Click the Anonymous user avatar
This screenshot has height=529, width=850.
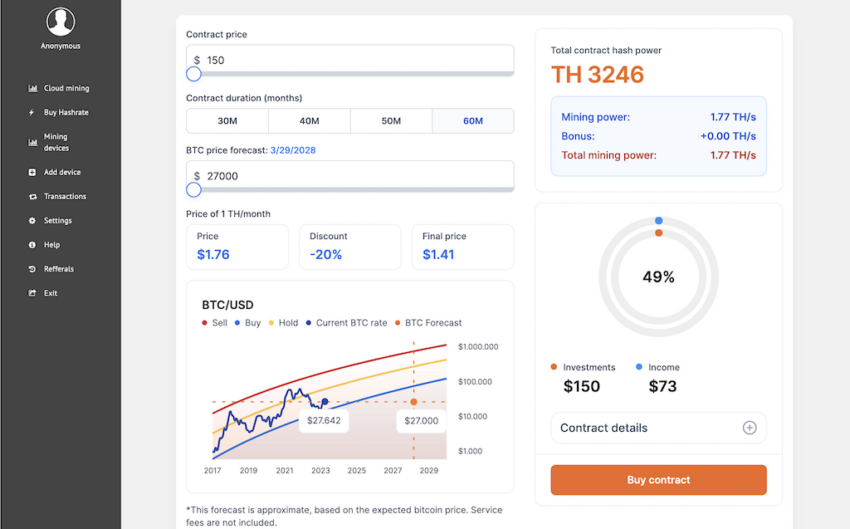coord(60,22)
